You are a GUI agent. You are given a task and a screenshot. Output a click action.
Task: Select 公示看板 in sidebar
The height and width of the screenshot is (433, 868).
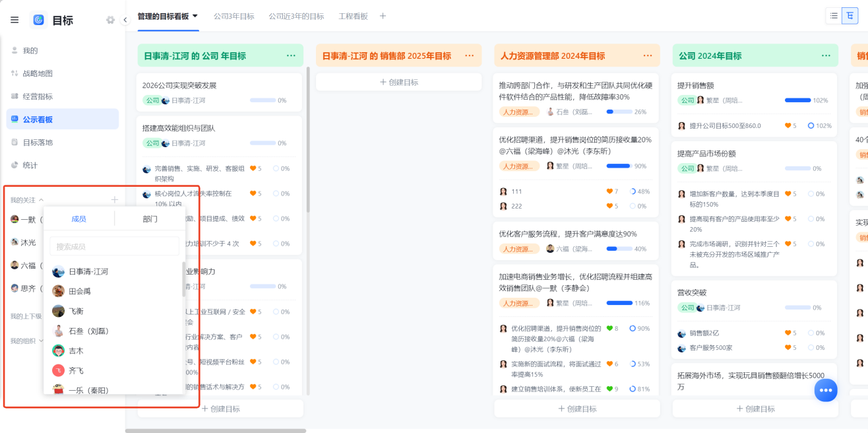tap(62, 119)
